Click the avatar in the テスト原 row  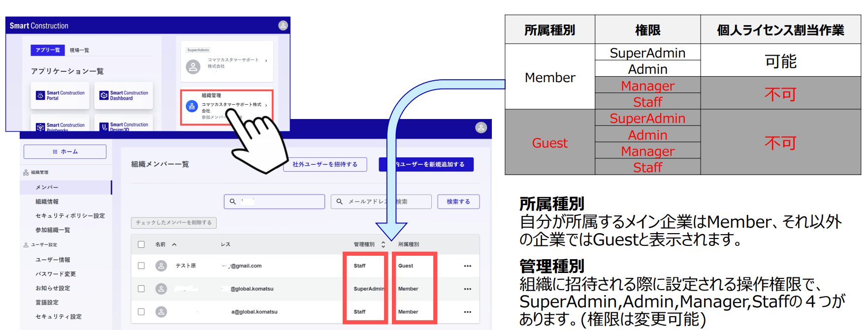pyautogui.click(x=161, y=266)
